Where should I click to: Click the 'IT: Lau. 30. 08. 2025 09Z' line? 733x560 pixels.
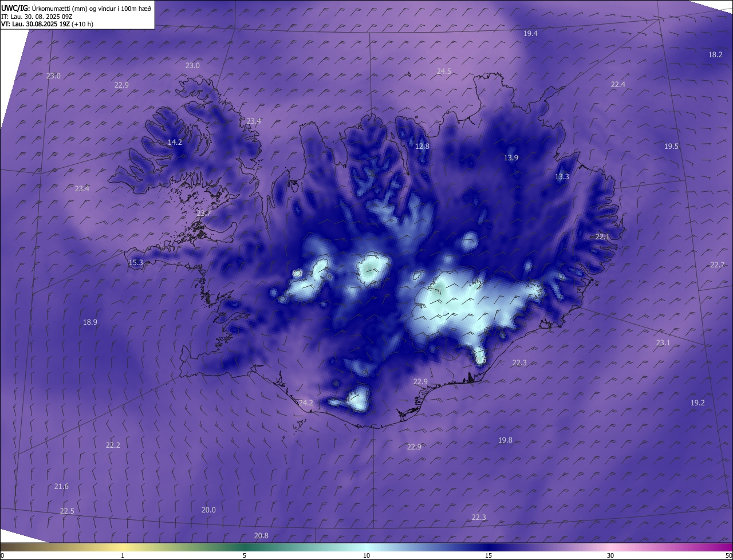37,17
